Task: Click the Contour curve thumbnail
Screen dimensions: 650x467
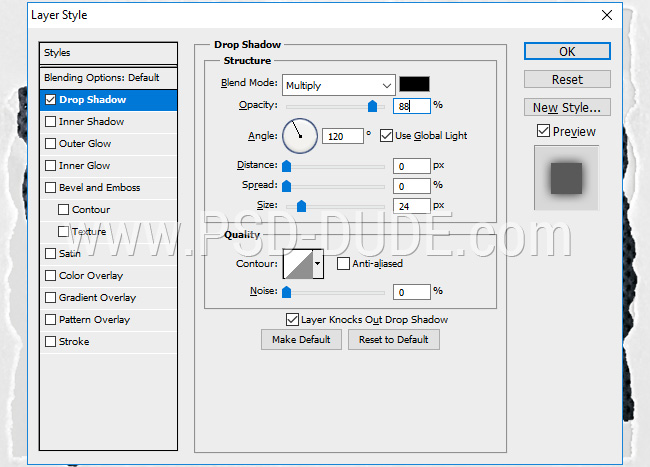Action: 298,264
